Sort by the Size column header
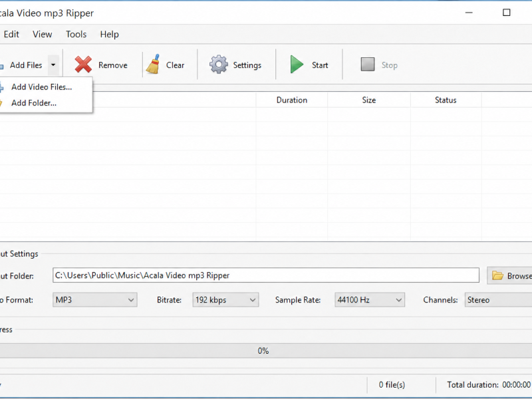The width and height of the screenshot is (532, 399). tap(369, 100)
